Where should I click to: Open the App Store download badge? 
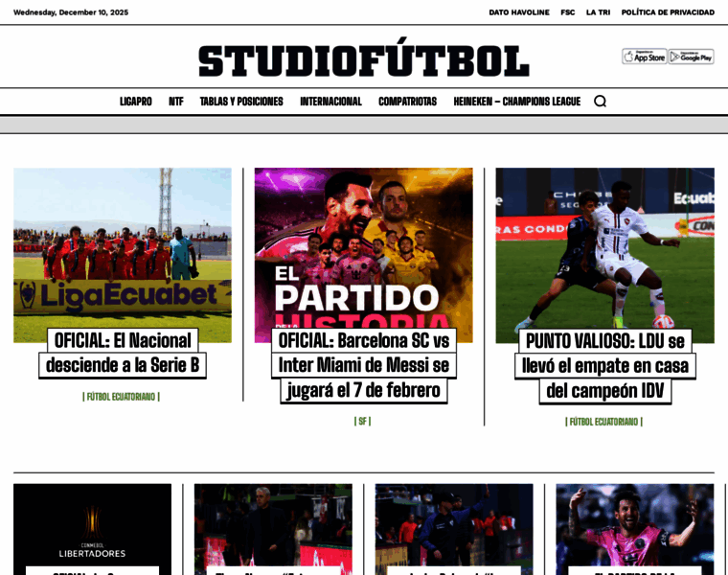click(645, 57)
